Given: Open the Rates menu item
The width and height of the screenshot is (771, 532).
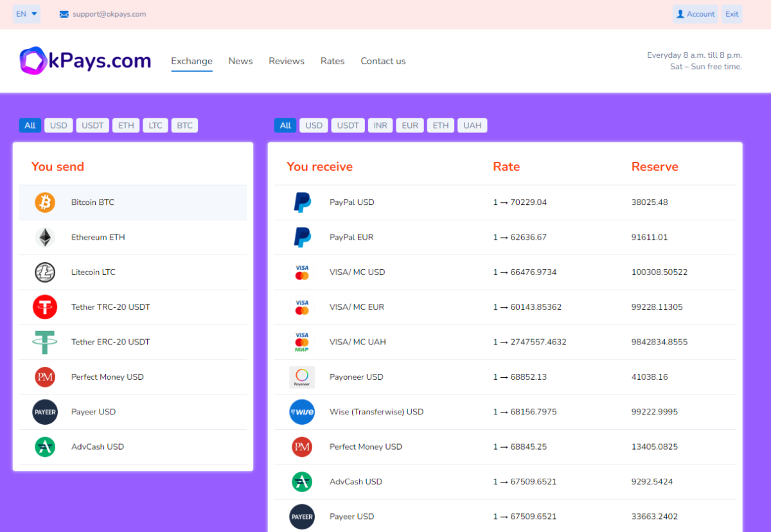Looking at the screenshot, I should (x=332, y=61).
